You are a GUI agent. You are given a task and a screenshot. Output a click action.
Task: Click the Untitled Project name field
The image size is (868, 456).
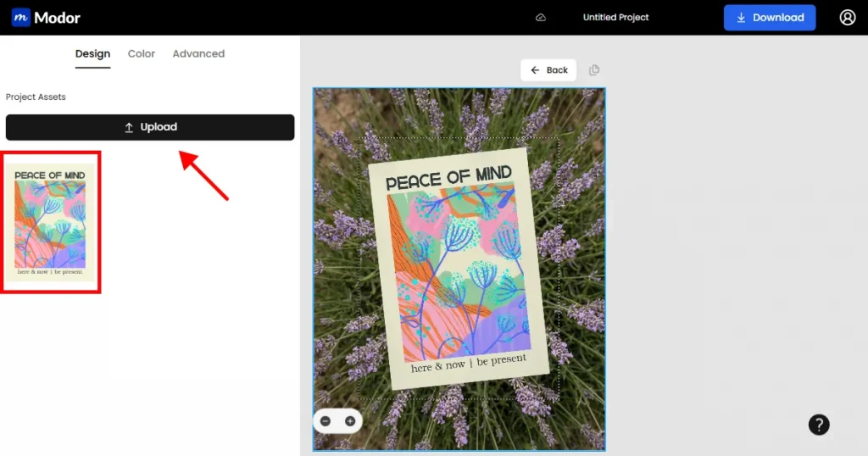click(615, 18)
